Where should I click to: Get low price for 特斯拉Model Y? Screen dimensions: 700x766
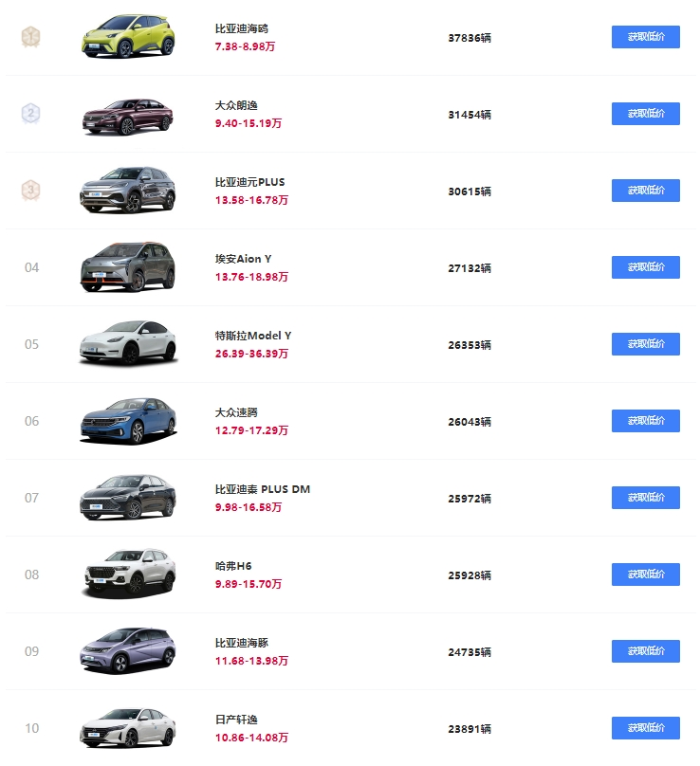[x=645, y=344]
